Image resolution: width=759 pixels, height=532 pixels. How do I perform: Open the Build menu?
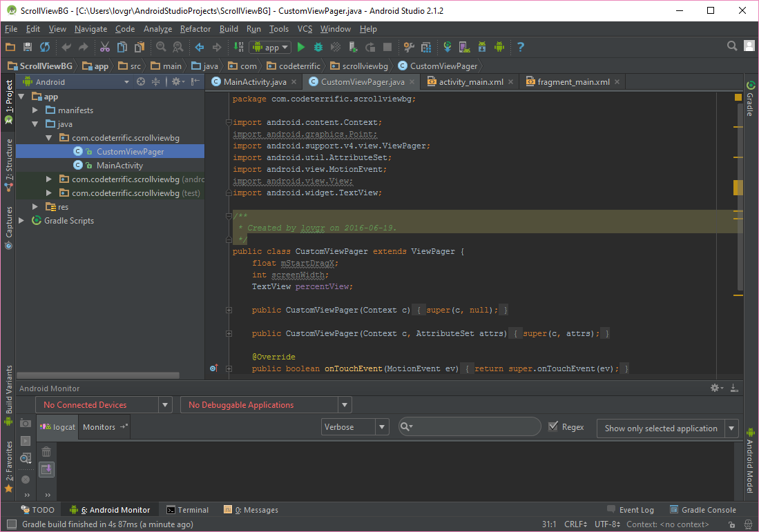pos(229,29)
